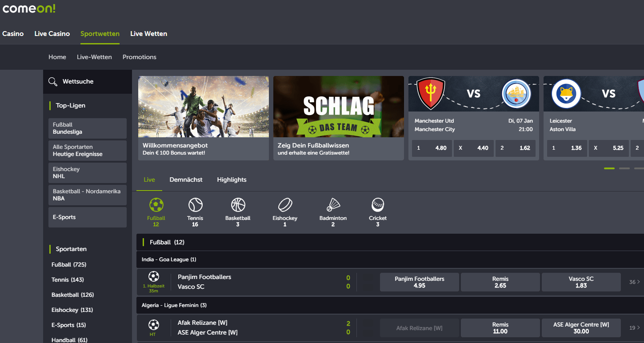Click the ComeOn! logo
The image size is (644, 343).
tap(29, 8)
